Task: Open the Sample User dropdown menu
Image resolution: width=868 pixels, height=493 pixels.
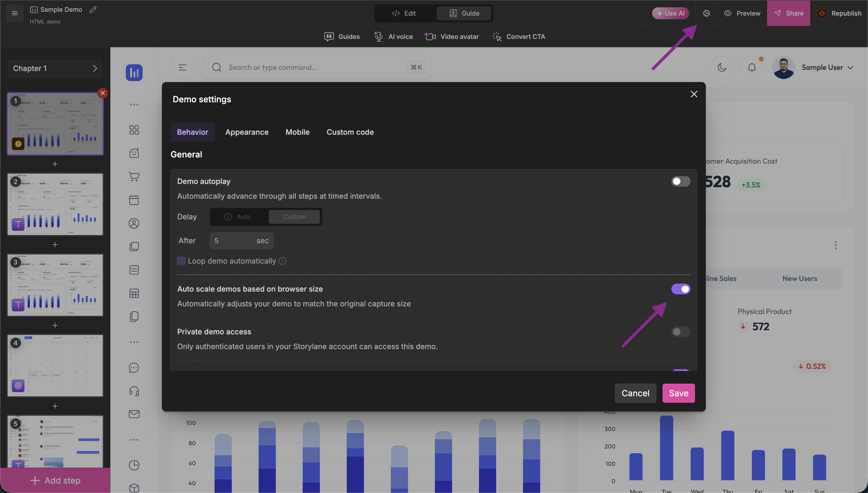Action: coord(827,68)
